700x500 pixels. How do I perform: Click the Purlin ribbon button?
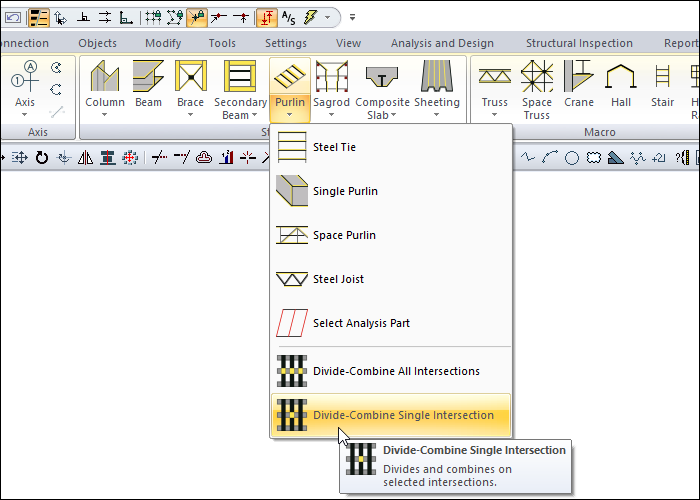pos(290,89)
